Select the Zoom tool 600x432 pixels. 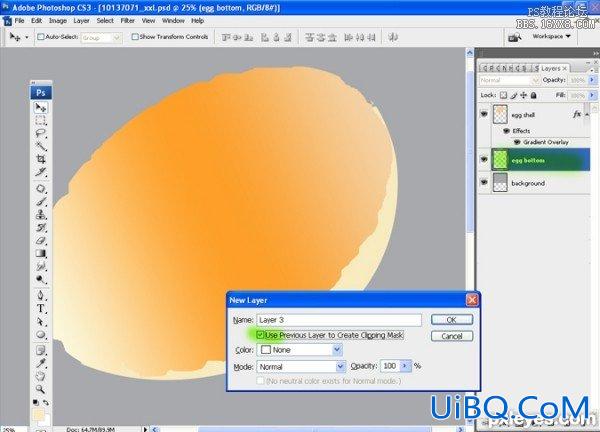point(41,389)
